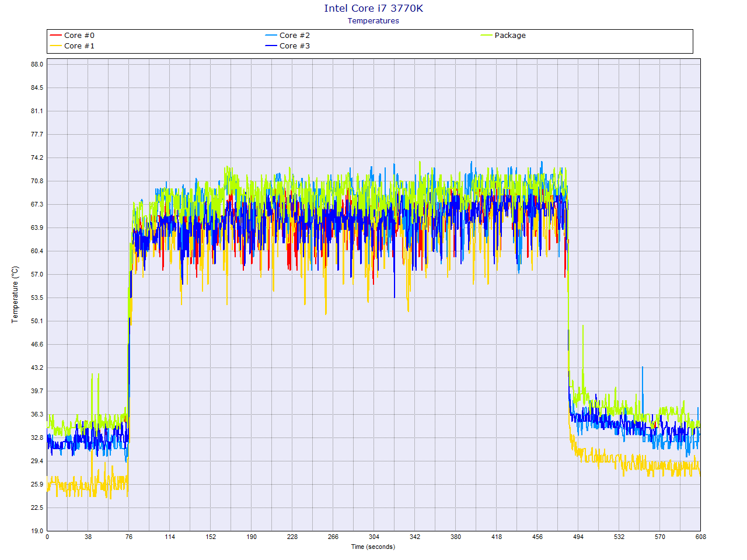Click the 38 time axis tick label
Screen dimensions: 747x560
coord(88,537)
